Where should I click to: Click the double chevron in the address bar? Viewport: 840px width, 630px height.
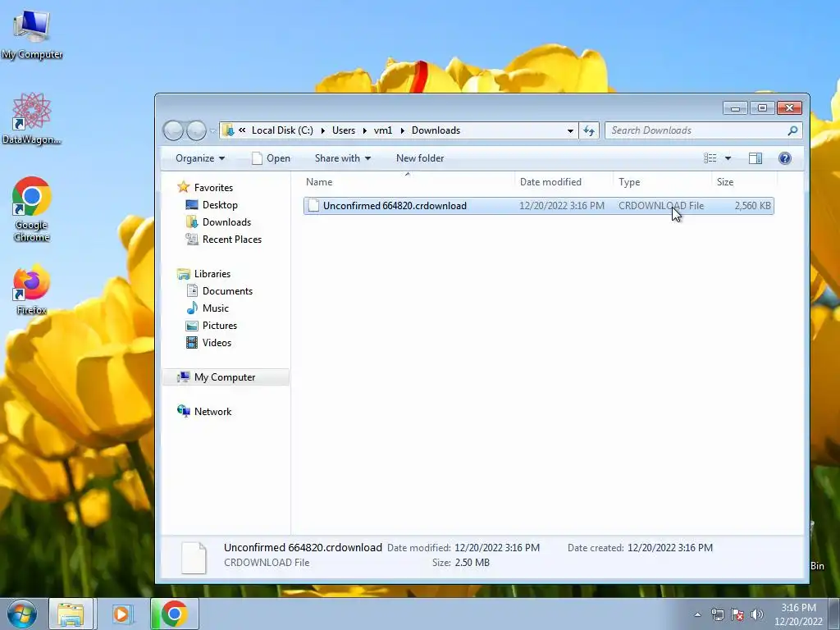click(242, 130)
